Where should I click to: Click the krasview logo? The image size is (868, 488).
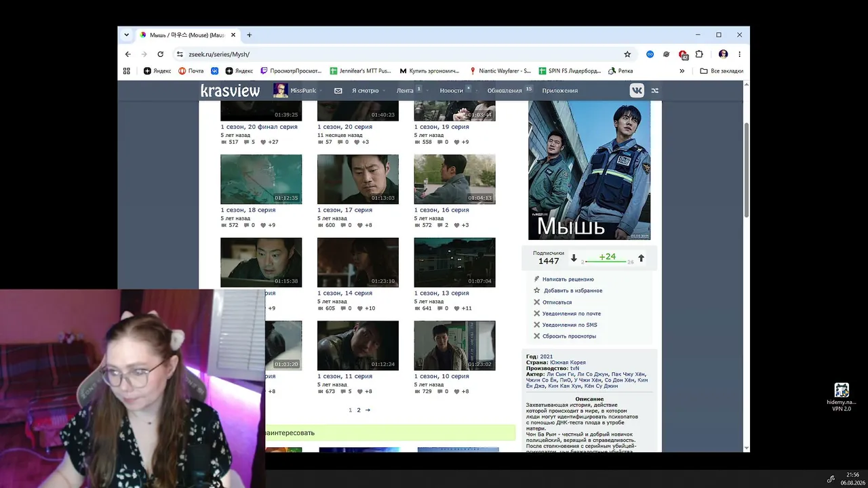point(230,90)
